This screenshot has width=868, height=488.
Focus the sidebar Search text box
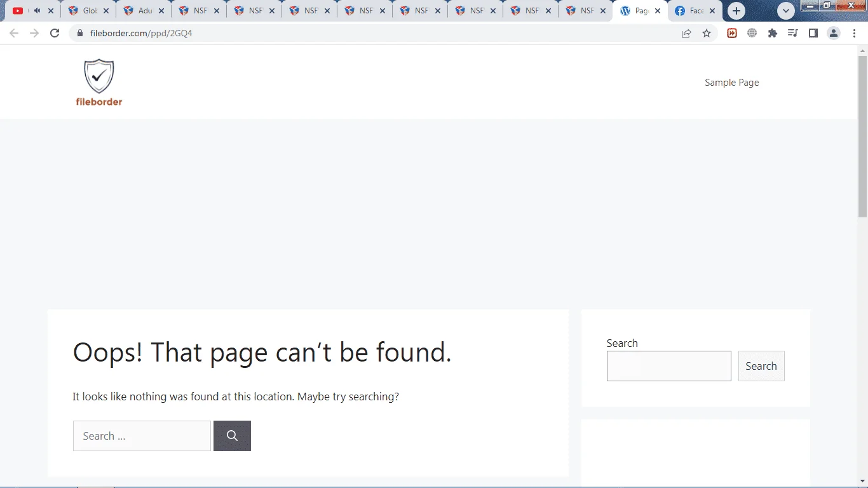669,366
